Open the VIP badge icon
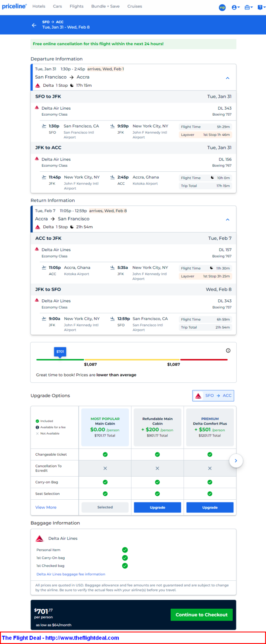This screenshot has width=266, height=644. coord(222,7)
